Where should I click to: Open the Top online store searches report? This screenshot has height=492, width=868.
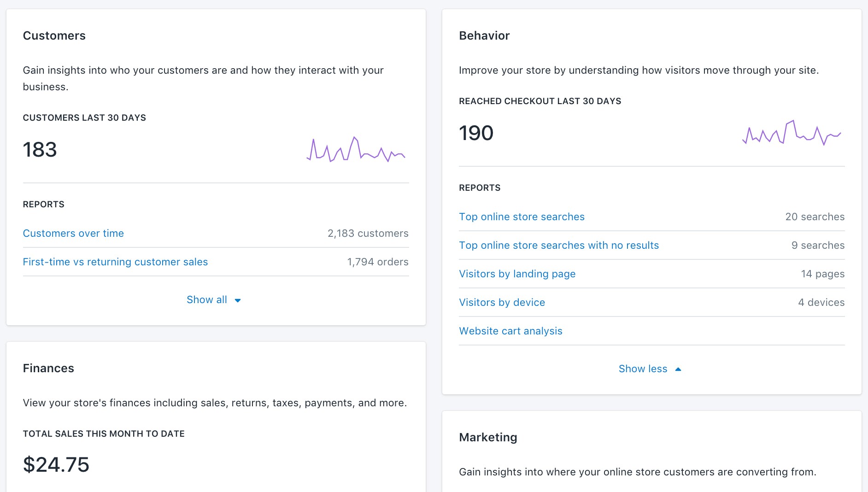point(522,217)
